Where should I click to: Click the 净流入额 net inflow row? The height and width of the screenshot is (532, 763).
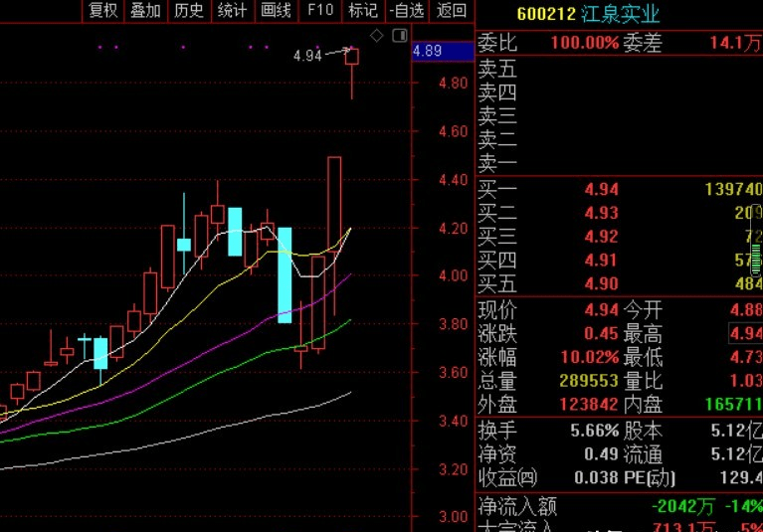pyautogui.click(x=617, y=507)
